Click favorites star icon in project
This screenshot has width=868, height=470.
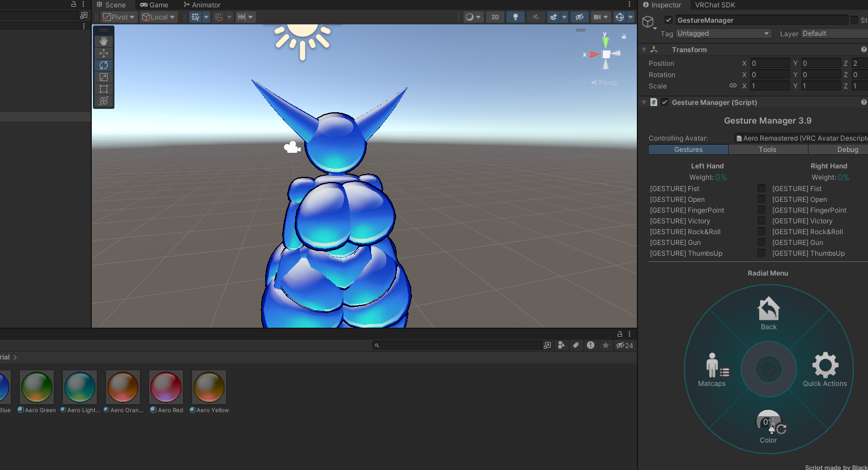[606, 345]
